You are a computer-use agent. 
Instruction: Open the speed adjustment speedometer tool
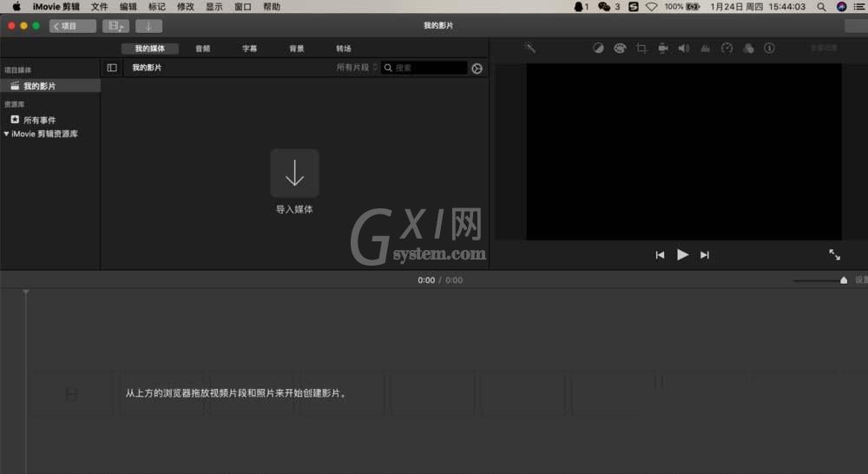pyautogui.click(x=727, y=48)
